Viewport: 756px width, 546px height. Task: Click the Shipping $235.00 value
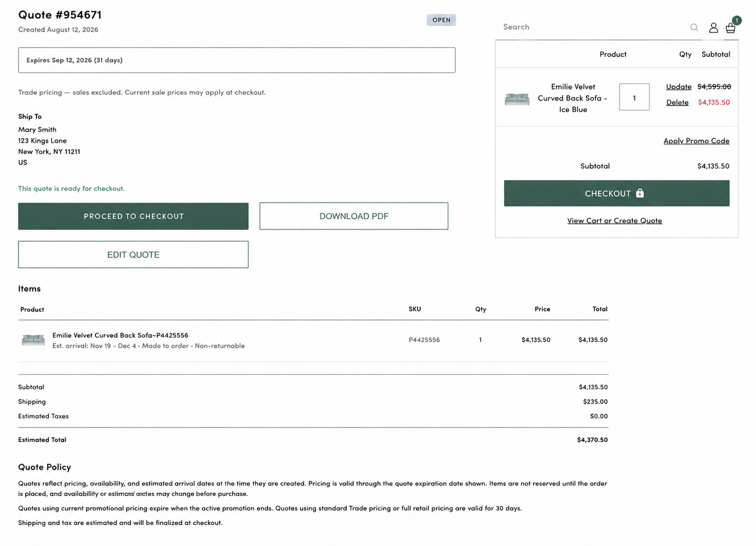tap(596, 402)
